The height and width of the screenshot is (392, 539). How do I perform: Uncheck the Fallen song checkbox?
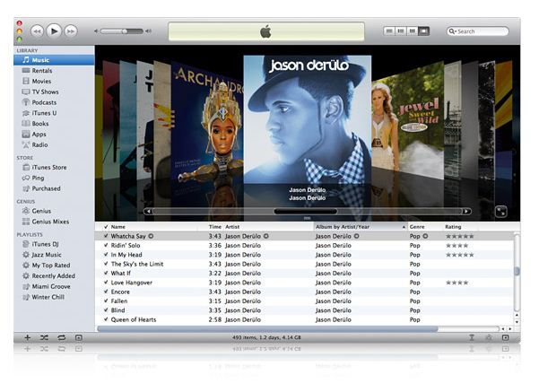point(106,301)
